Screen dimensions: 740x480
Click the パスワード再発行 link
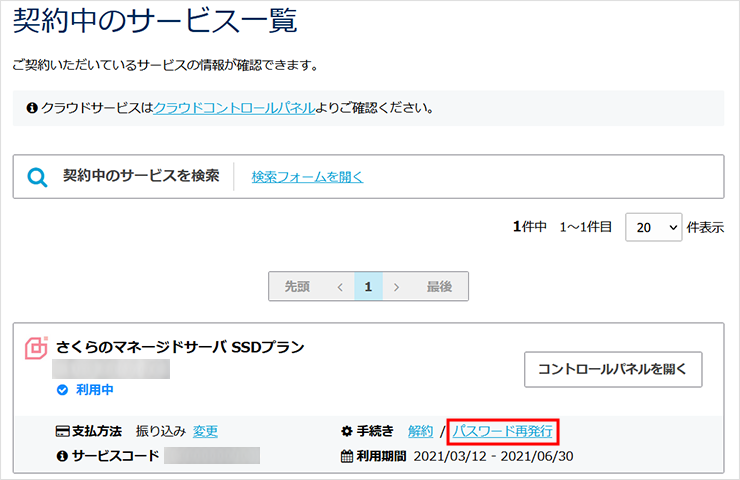503,431
